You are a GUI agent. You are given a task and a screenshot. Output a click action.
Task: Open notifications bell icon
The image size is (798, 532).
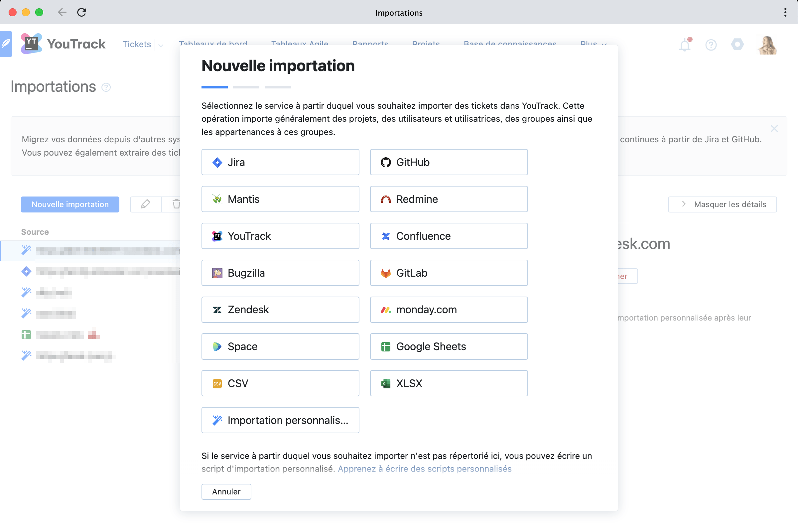coord(685,45)
